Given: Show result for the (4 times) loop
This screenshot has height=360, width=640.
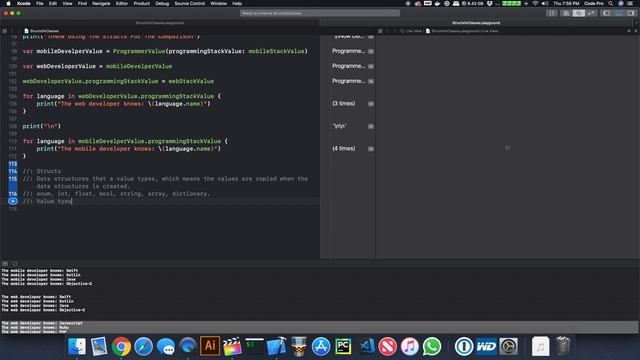Looking at the screenshot, I should point(371,149).
